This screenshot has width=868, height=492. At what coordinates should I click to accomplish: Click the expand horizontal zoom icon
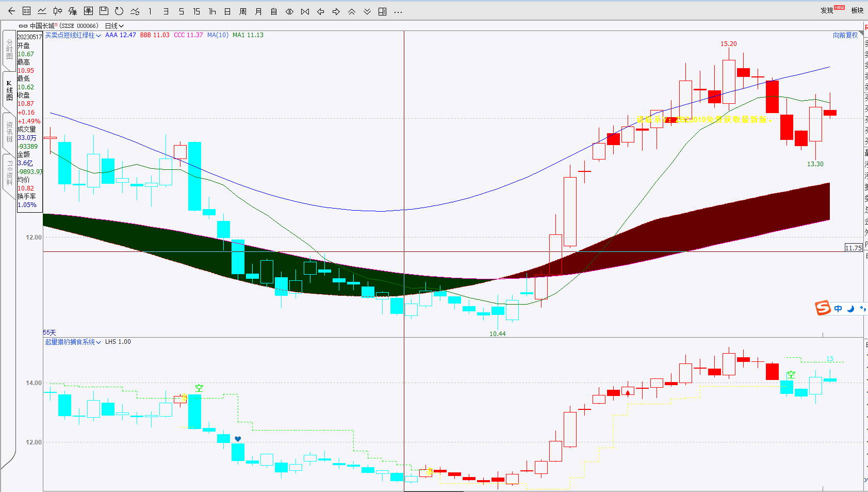[289, 11]
